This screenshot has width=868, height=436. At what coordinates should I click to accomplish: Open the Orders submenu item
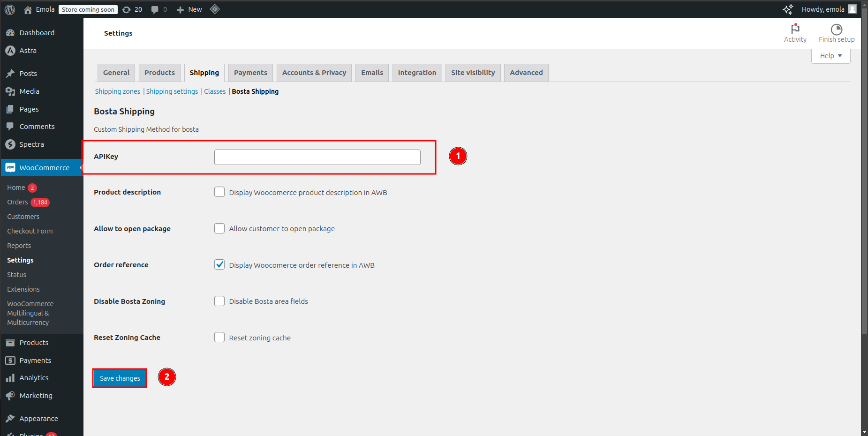point(17,202)
